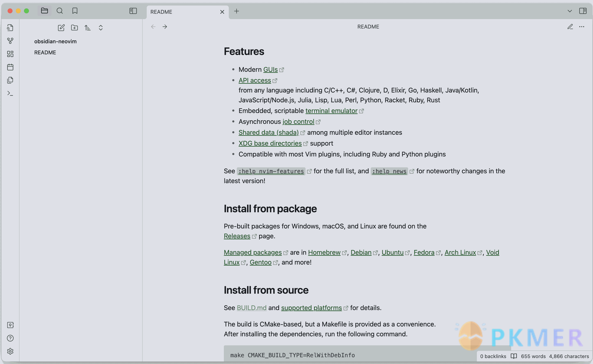
Task: Click the new note icon in sidebar
Action: (x=61, y=27)
